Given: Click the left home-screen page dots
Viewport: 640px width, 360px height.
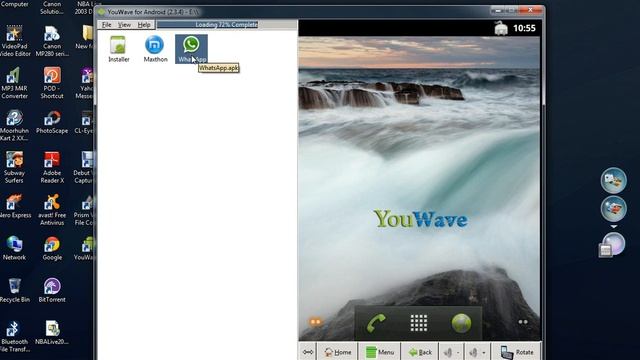Looking at the screenshot, I should click(316, 322).
